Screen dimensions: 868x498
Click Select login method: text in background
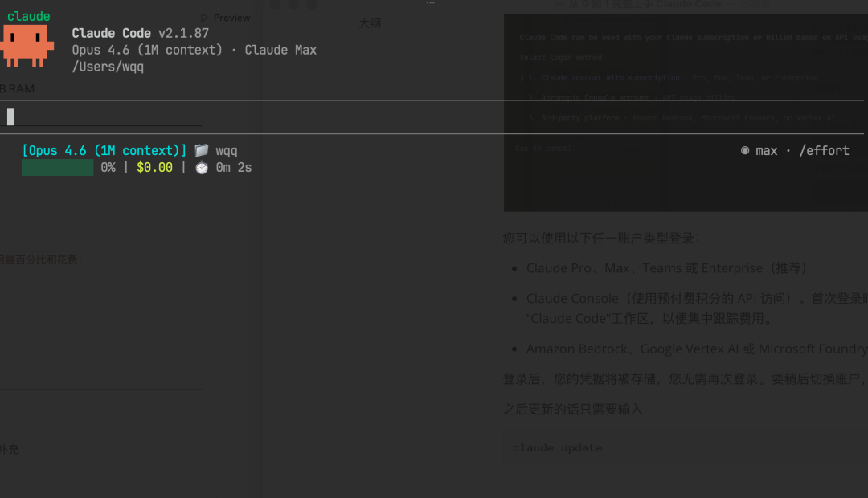point(563,58)
